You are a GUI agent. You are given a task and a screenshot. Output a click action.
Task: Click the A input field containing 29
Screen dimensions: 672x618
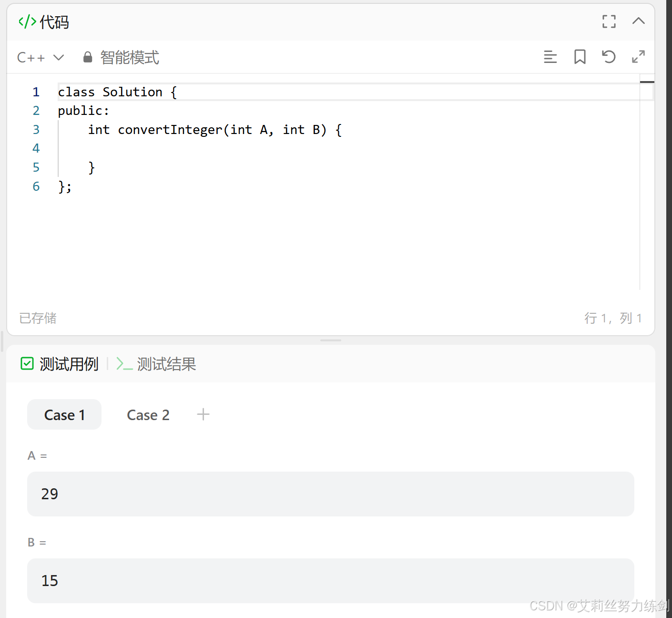[331, 494]
